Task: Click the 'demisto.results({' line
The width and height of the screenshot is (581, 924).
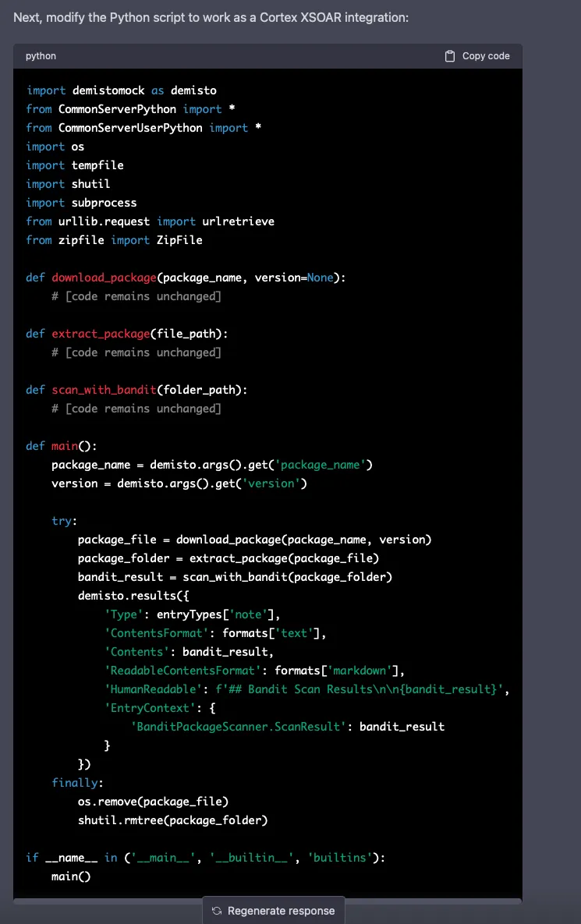Action: coord(133,596)
